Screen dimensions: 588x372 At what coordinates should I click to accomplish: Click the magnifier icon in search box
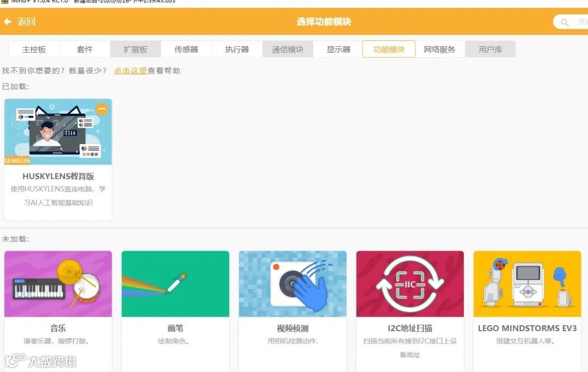tap(565, 22)
